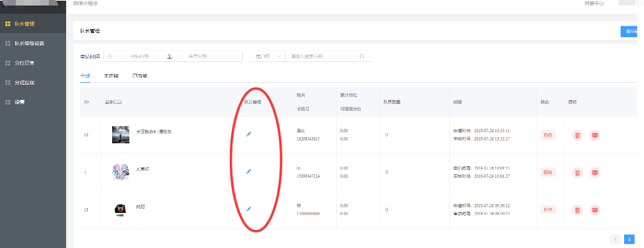Click the red status tag in user cc row
The height and width of the screenshot is (248, 644).
point(548,172)
